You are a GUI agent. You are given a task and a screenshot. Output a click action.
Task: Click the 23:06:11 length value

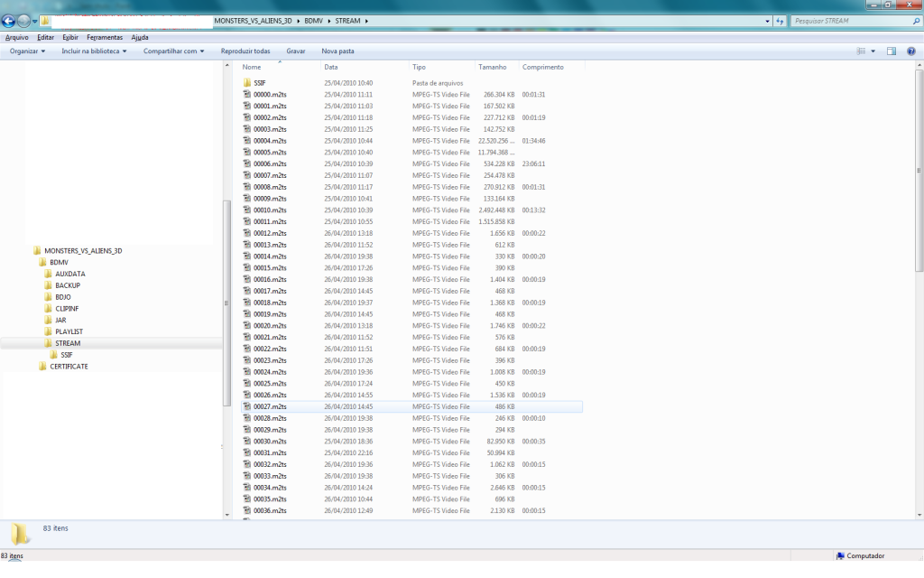pos(533,163)
